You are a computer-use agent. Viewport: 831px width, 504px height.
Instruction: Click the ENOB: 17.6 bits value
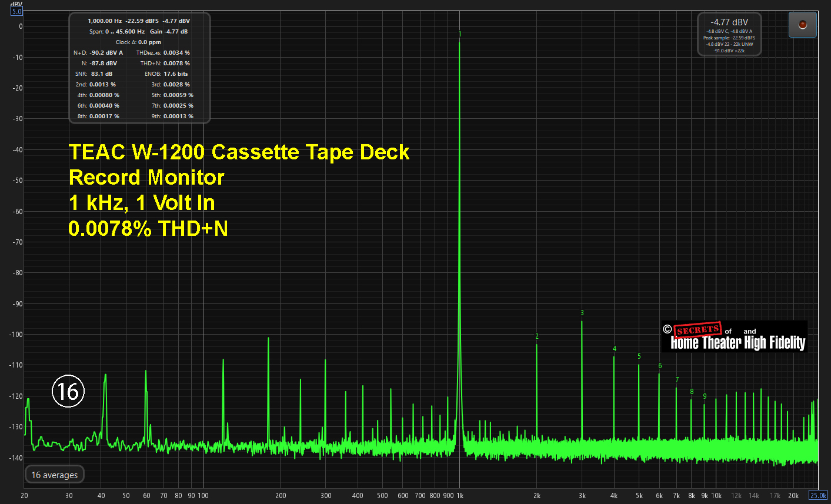(166, 74)
